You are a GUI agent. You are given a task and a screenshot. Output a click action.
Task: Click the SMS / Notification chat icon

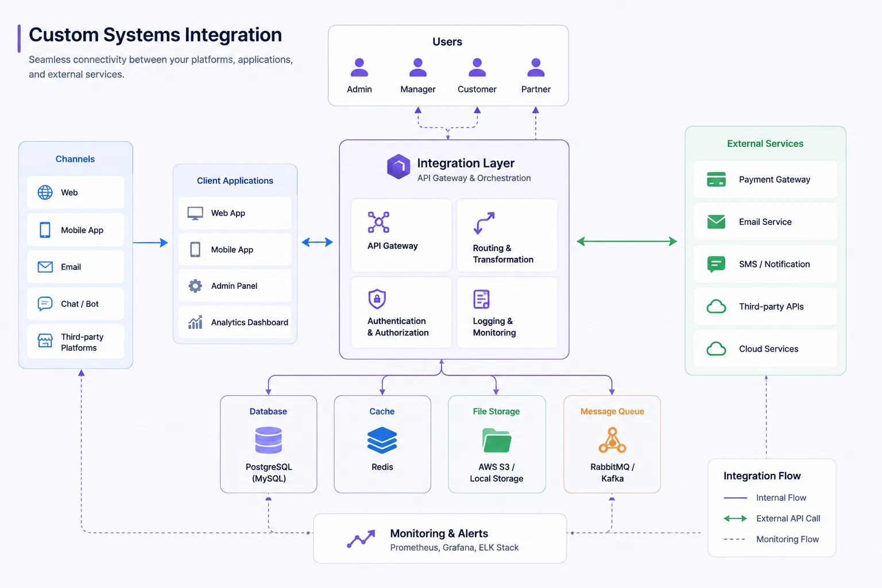click(716, 264)
